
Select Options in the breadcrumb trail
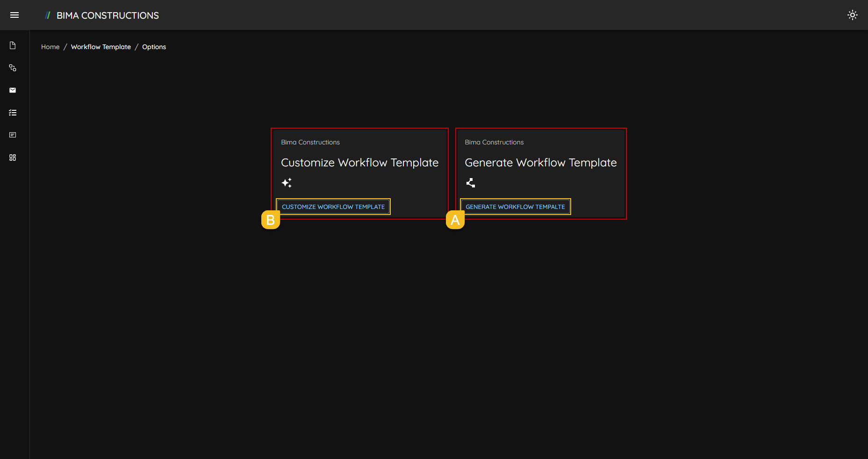click(x=154, y=47)
